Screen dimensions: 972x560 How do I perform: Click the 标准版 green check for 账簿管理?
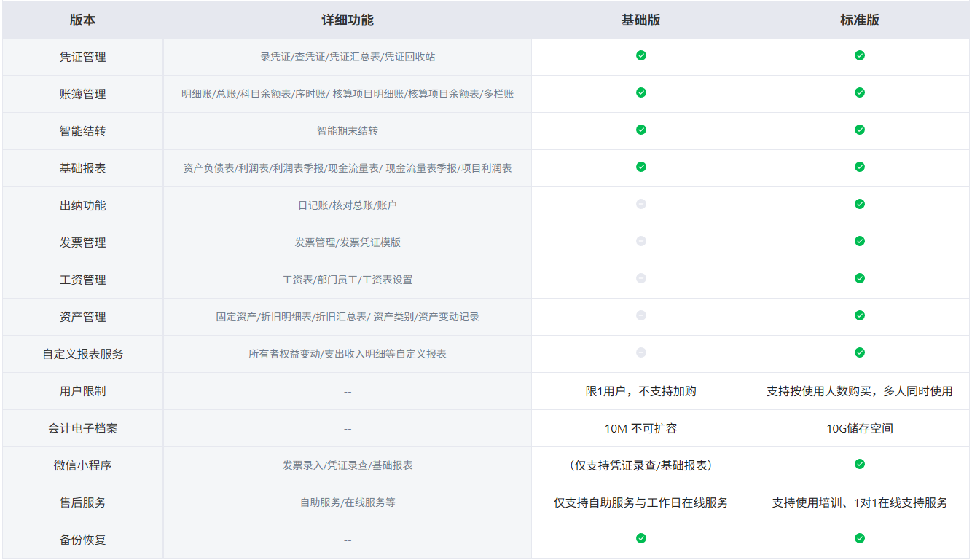(x=859, y=92)
